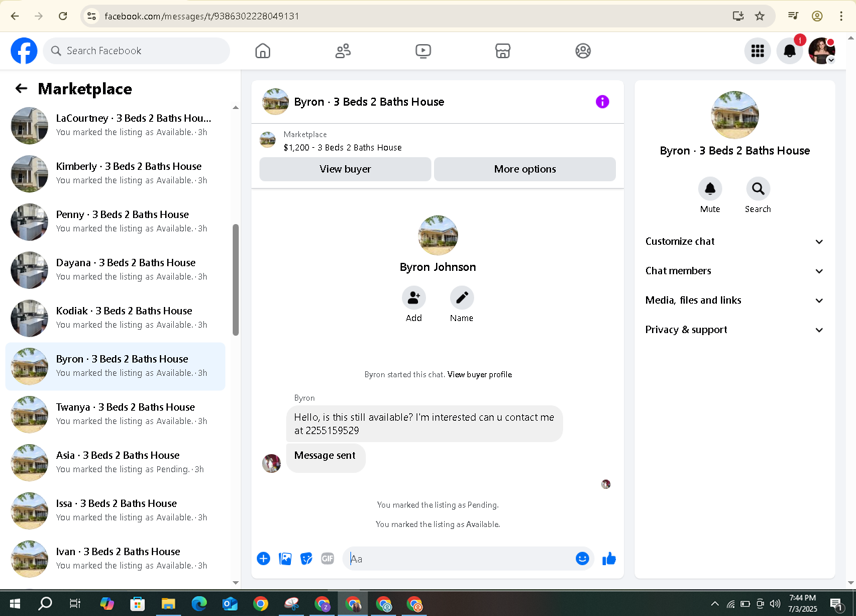The width and height of the screenshot is (856, 616).
Task: Open View buyer profile link
Action: tap(479, 375)
